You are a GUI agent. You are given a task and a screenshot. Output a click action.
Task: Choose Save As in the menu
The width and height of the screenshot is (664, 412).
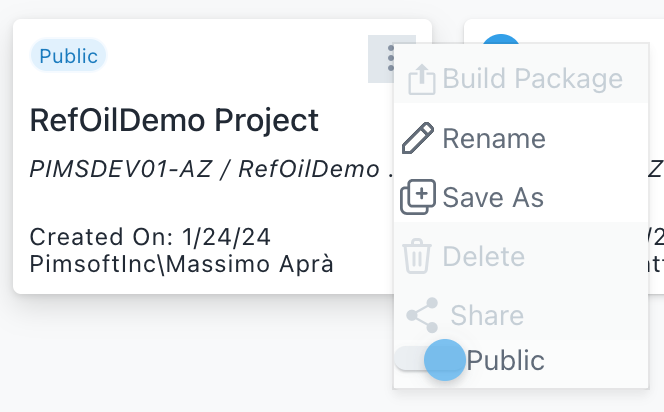493,198
